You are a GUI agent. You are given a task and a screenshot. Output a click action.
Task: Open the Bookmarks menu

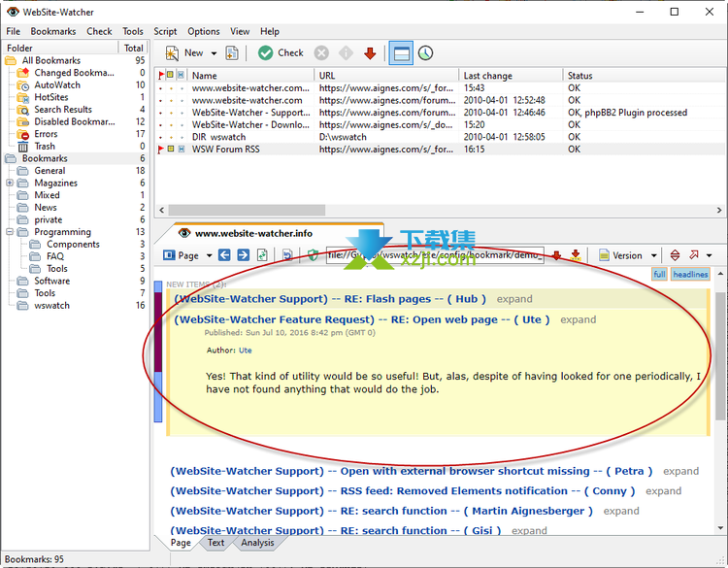click(53, 32)
